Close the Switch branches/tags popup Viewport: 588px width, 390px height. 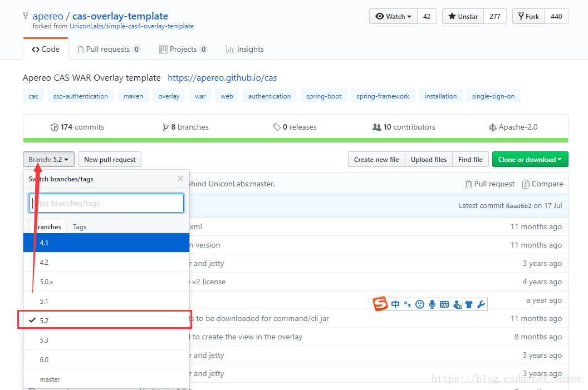pyautogui.click(x=180, y=179)
